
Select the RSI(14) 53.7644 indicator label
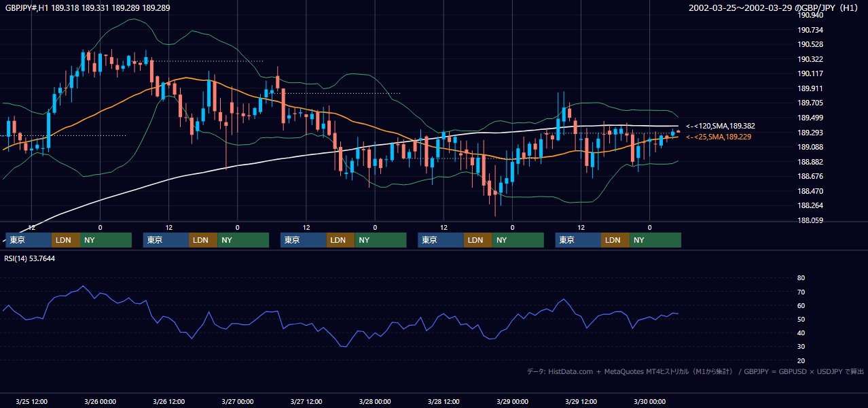click(x=30, y=258)
